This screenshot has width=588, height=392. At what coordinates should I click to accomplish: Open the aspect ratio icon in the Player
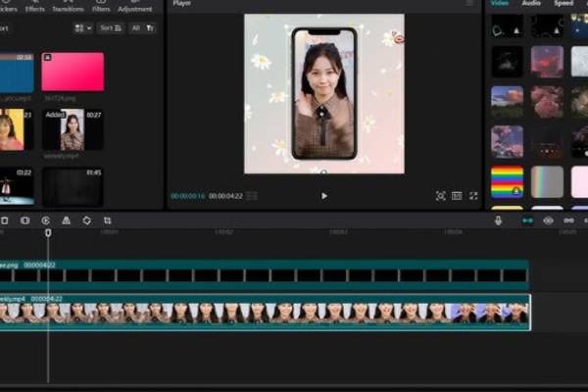457,196
